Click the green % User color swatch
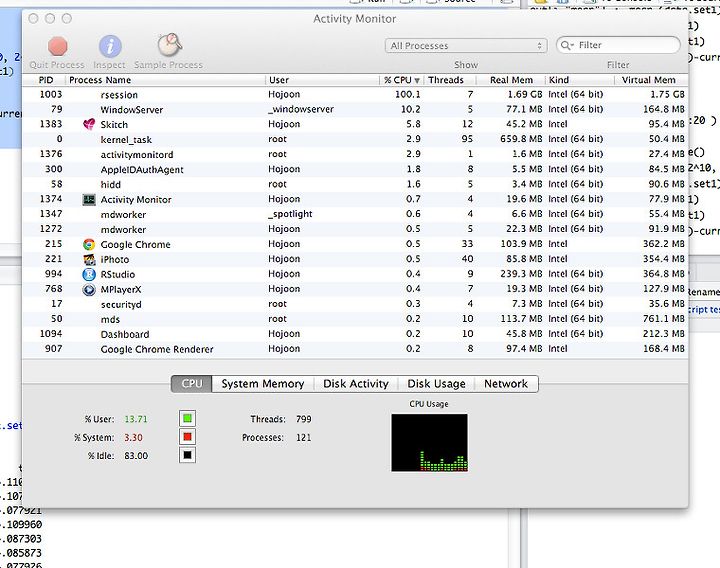 (x=187, y=418)
